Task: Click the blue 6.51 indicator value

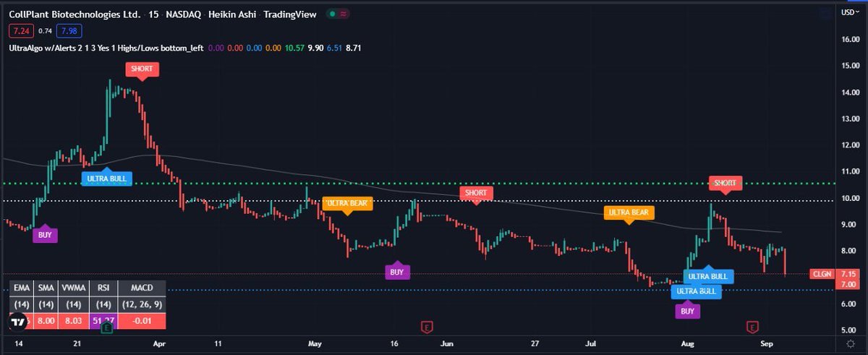Action: click(335, 48)
